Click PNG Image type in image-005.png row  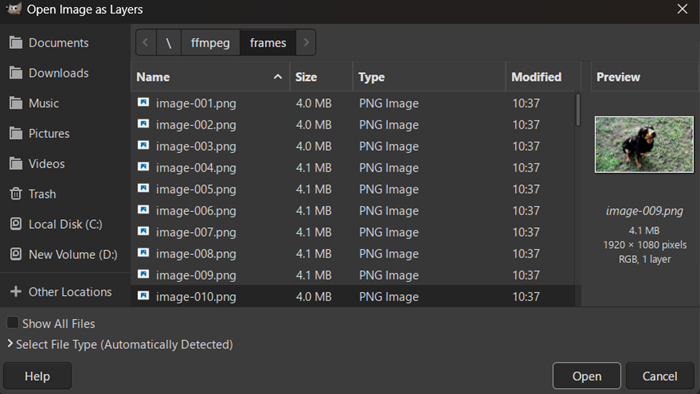coord(389,189)
